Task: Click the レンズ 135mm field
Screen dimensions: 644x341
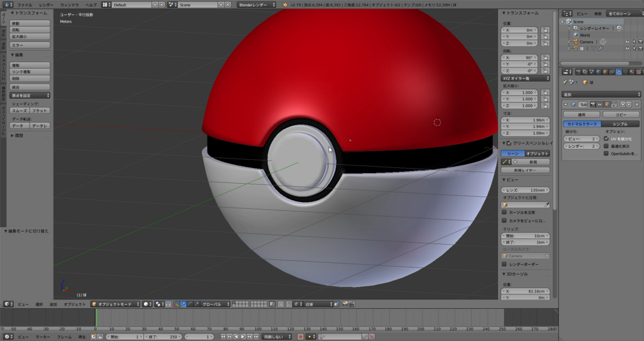Action: coord(525,190)
